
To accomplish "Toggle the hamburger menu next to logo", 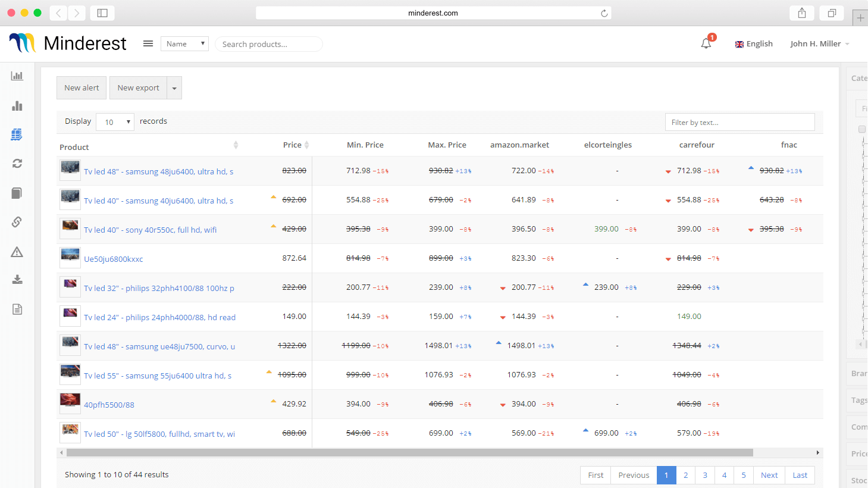I will coord(148,43).
